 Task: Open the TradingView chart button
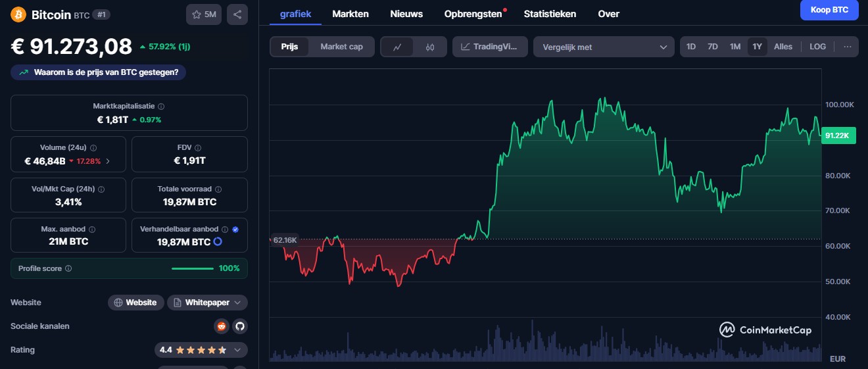[490, 47]
